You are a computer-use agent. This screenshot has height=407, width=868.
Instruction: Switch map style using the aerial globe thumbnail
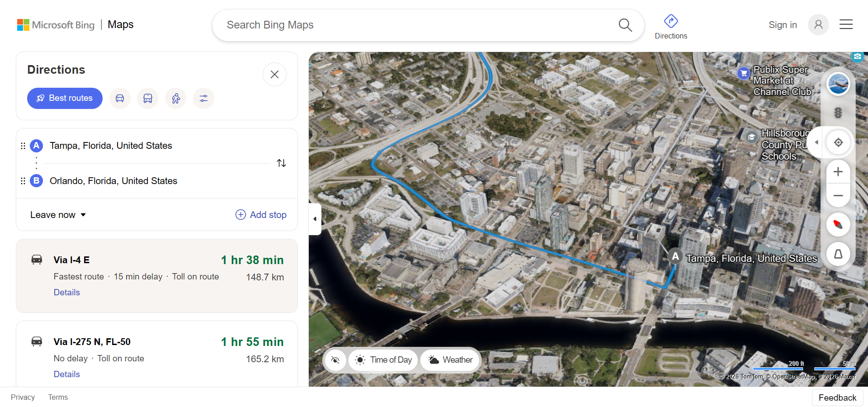pos(838,83)
